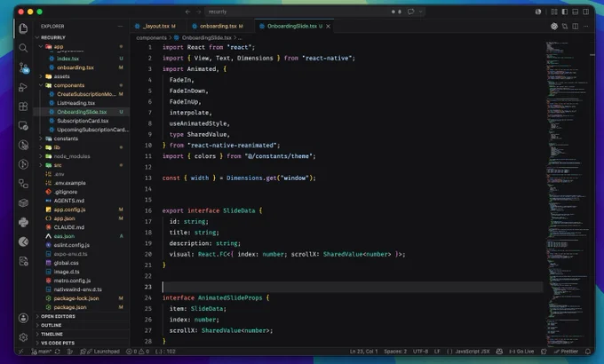Switch to the onboarding.tsx tab
This screenshot has height=364, width=604.
tap(220, 27)
